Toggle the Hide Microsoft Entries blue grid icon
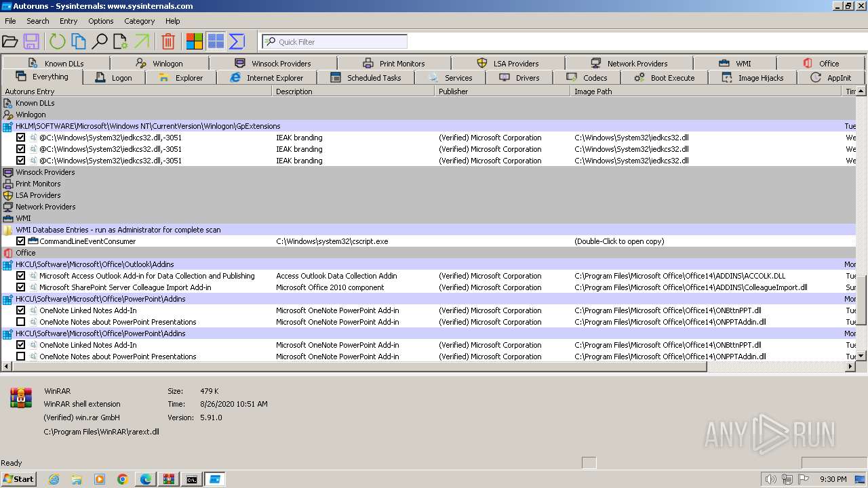This screenshot has width=868, height=488. pyautogui.click(x=216, y=42)
